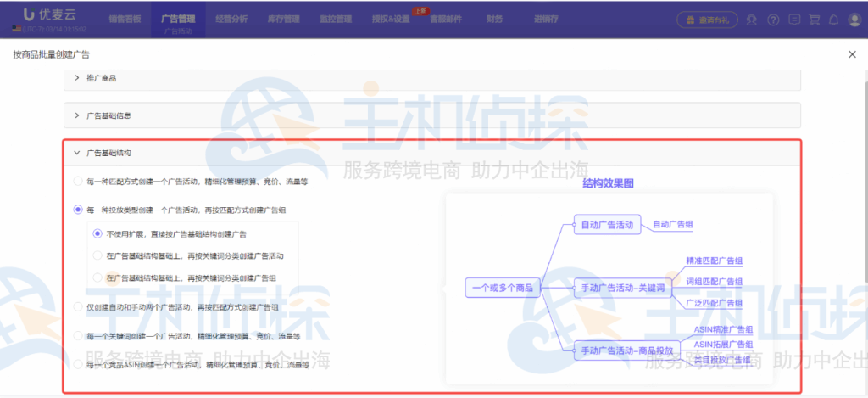Open the 客服邮件 menu
The image size is (868, 398).
click(x=446, y=19)
